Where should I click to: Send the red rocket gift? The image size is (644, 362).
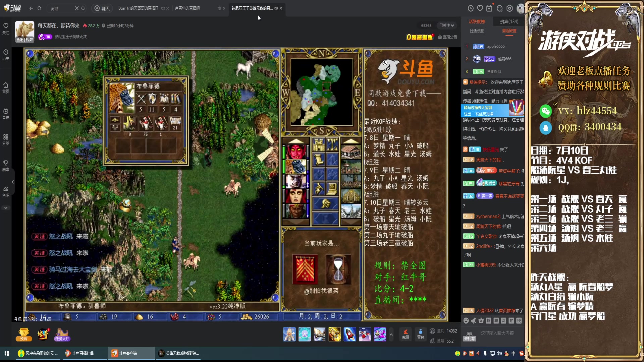(x=350, y=334)
